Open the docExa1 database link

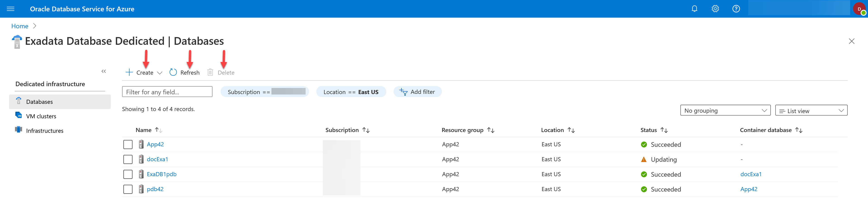157,159
